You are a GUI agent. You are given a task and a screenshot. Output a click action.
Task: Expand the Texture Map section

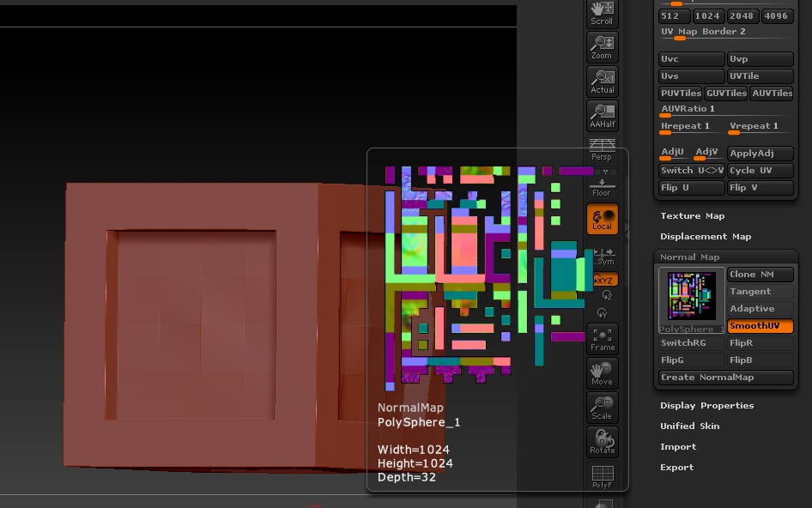(693, 216)
